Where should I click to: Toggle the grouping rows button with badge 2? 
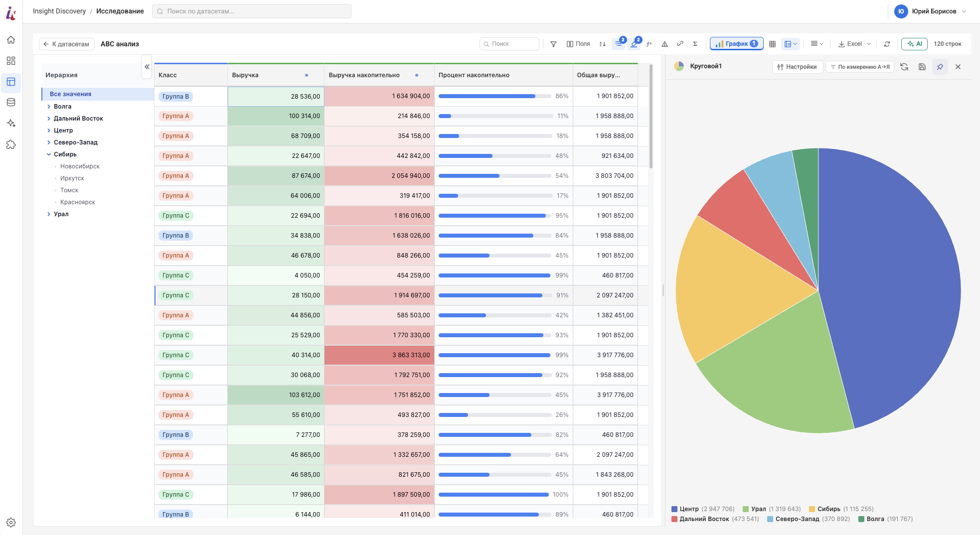[619, 44]
